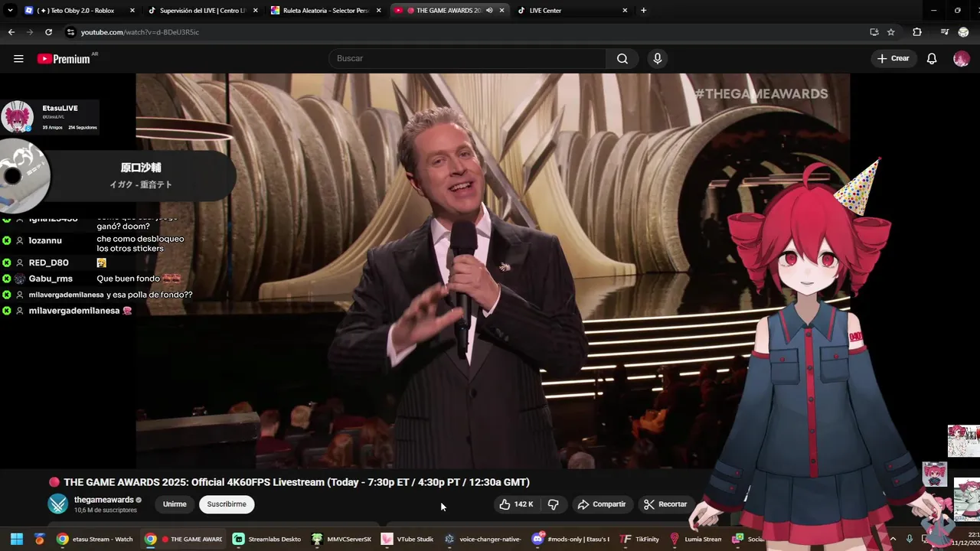Screen dimensions: 980x551
Task: Switch to Supervisión del LIVE tab
Action: point(202,11)
